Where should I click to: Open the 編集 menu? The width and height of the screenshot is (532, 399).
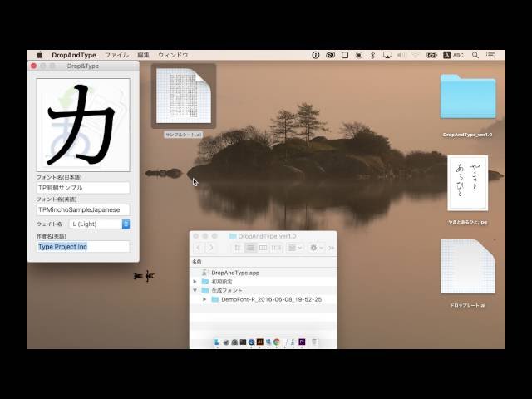(143, 55)
